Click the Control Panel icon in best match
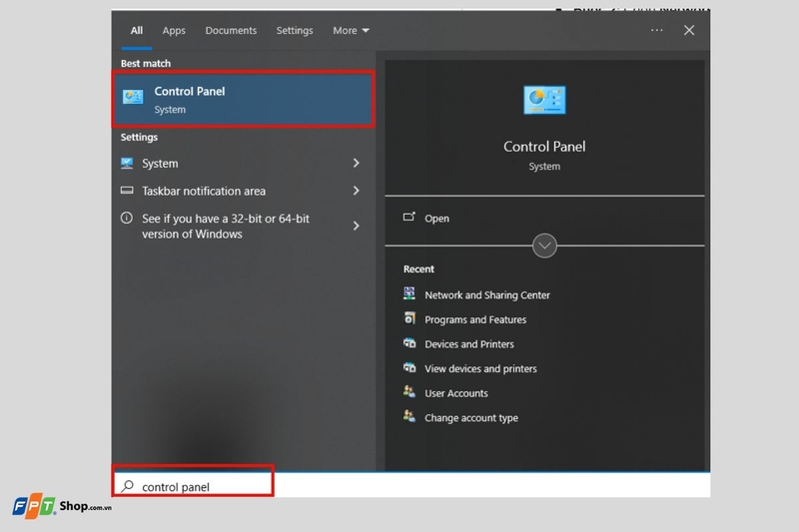Screen dimensions: 799x532 [133, 97]
